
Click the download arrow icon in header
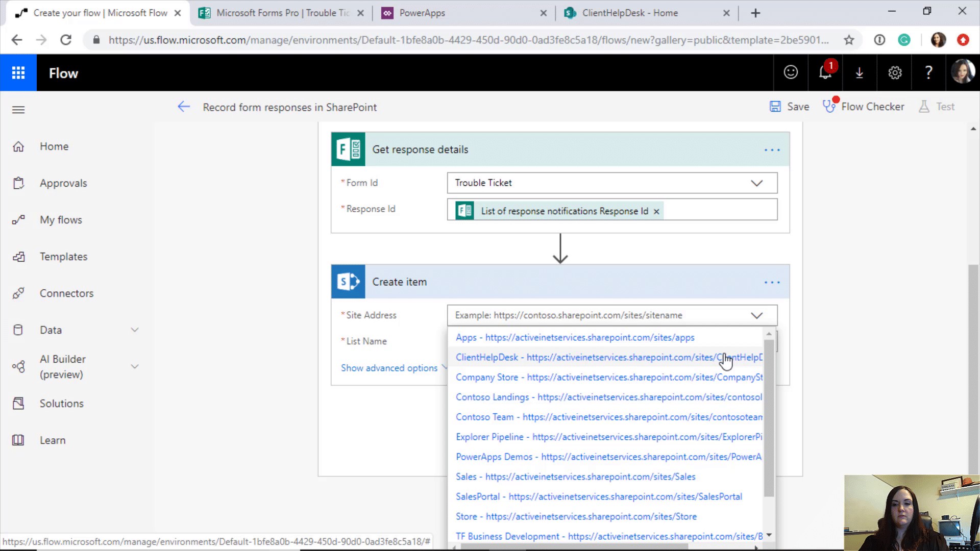coord(860,73)
